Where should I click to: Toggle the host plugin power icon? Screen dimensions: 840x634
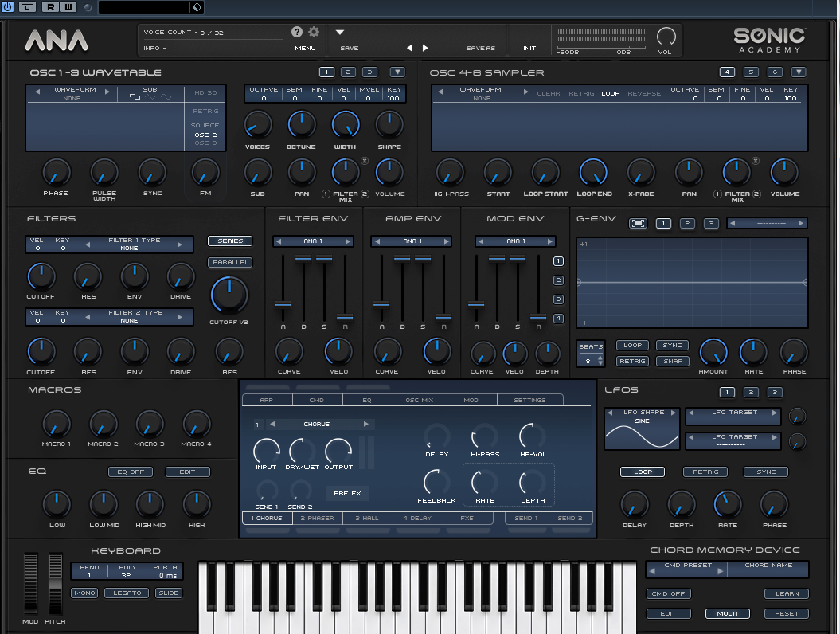[x=7, y=7]
